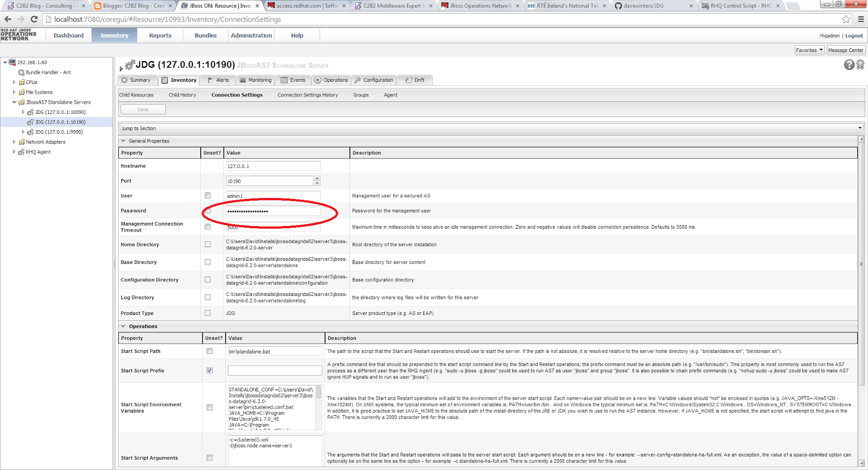Switch to the Child History subtab
This screenshot has height=470, width=868.
coord(182,95)
